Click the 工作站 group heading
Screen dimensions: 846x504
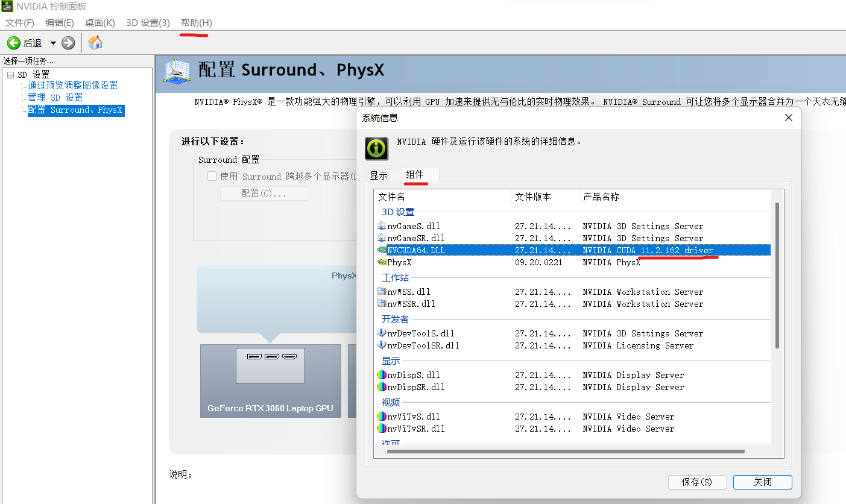click(x=396, y=278)
